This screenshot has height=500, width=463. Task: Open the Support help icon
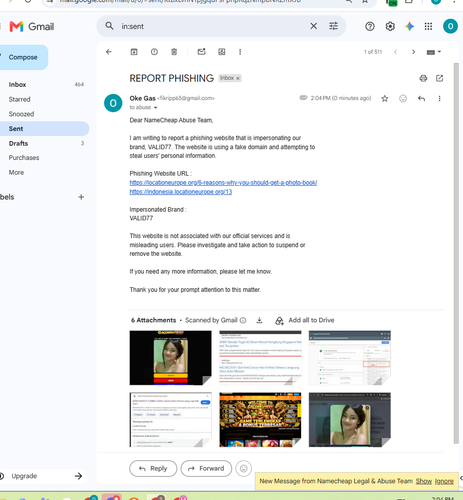[370, 26]
